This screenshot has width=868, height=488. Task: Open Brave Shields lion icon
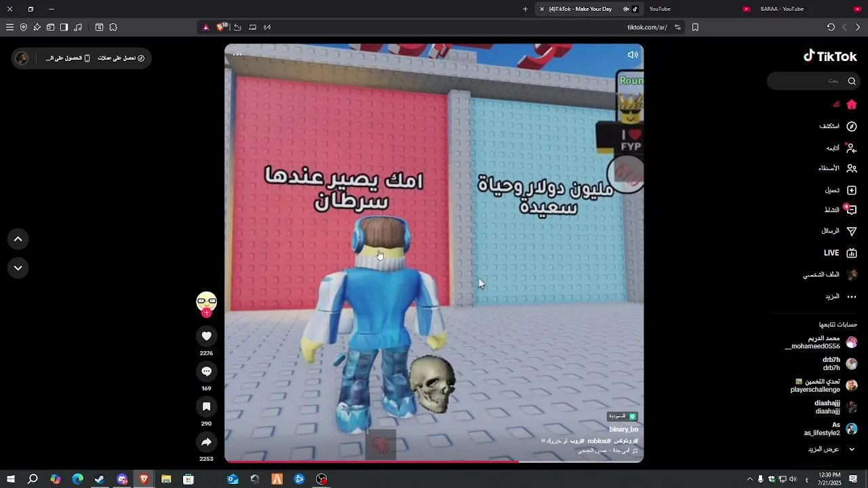[x=221, y=27]
